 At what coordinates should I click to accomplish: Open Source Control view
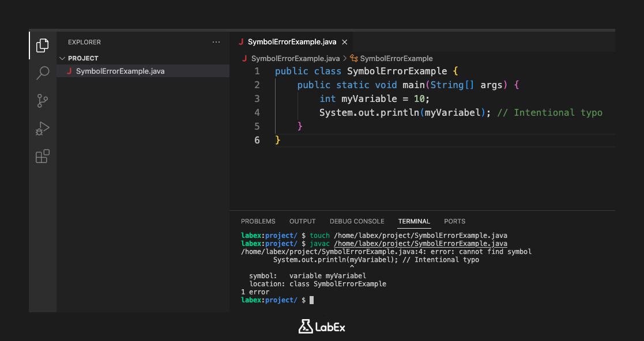coord(42,101)
